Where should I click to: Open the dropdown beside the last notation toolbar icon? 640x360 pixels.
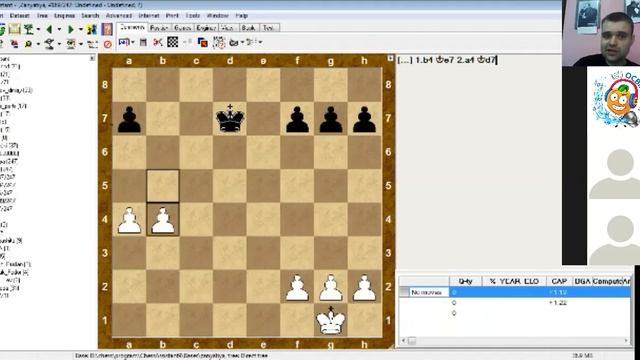[260, 42]
